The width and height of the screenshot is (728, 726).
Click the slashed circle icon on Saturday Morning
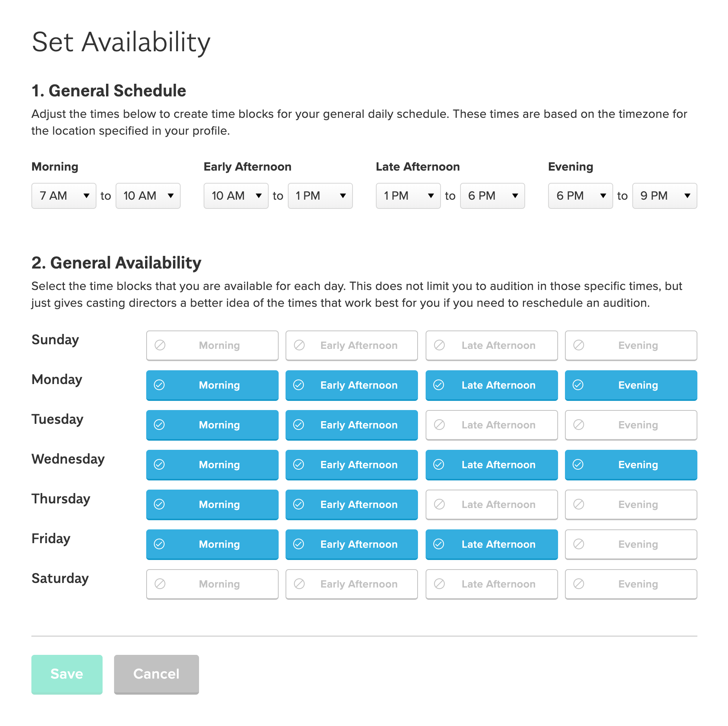160,584
